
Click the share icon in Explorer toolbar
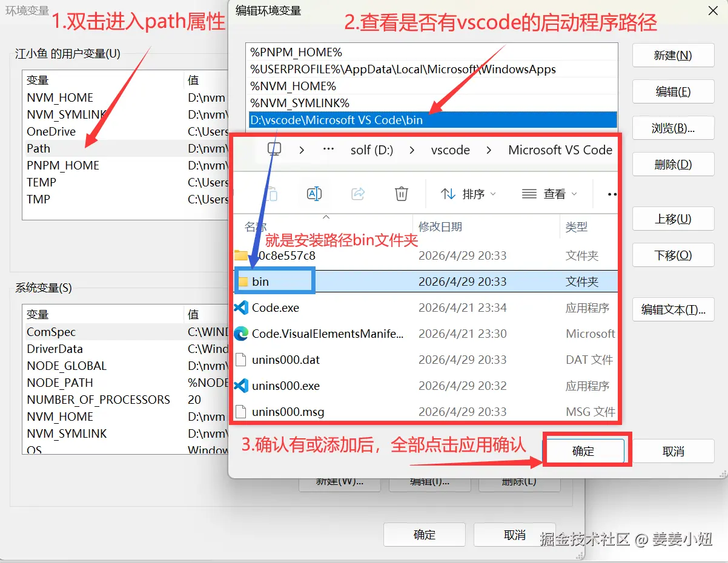pos(358,194)
